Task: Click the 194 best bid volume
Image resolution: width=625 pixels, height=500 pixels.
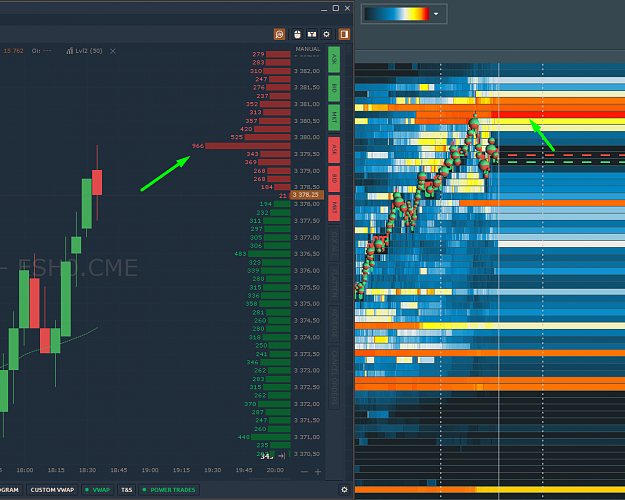Action: (x=265, y=204)
